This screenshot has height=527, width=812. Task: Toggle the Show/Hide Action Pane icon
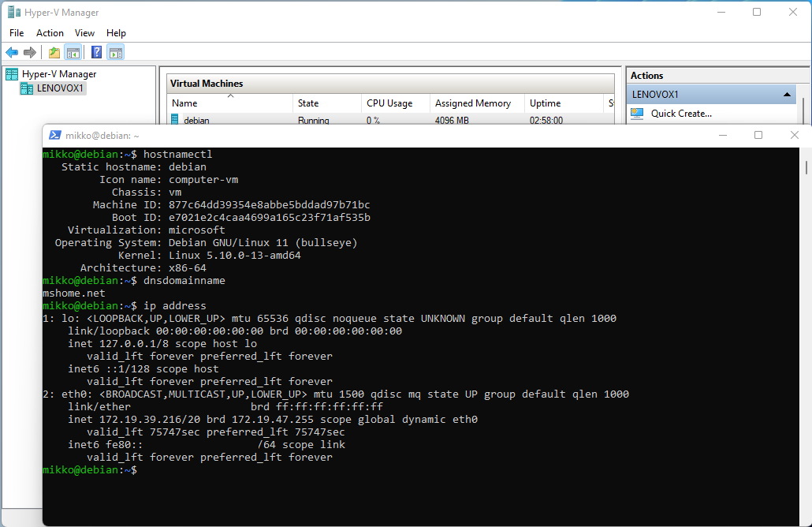(x=115, y=52)
